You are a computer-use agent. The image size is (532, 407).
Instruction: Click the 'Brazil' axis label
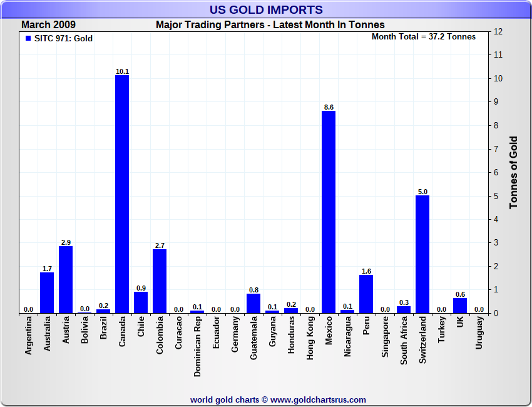[103, 327]
